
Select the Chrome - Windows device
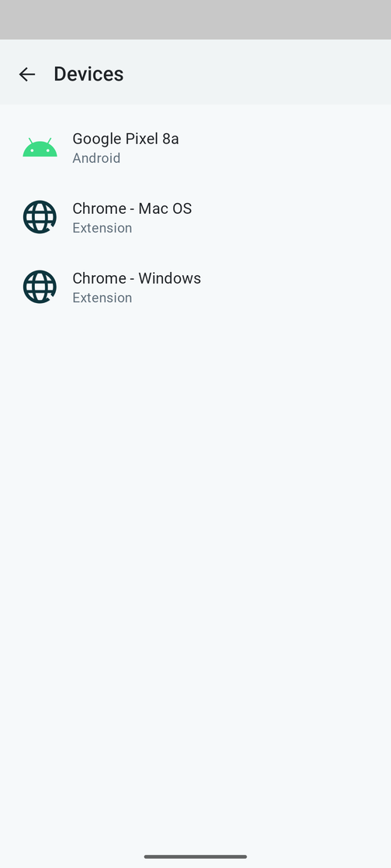(195, 288)
